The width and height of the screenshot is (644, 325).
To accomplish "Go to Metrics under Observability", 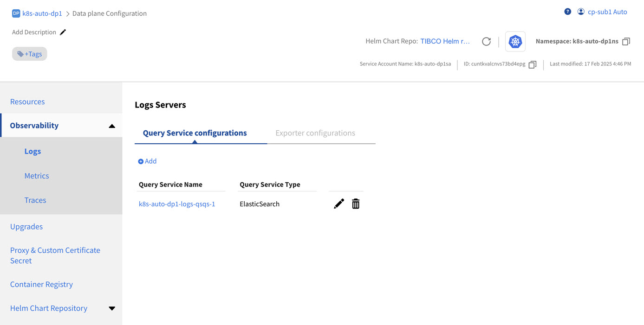I will pyautogui.click(x=37, y=176).
